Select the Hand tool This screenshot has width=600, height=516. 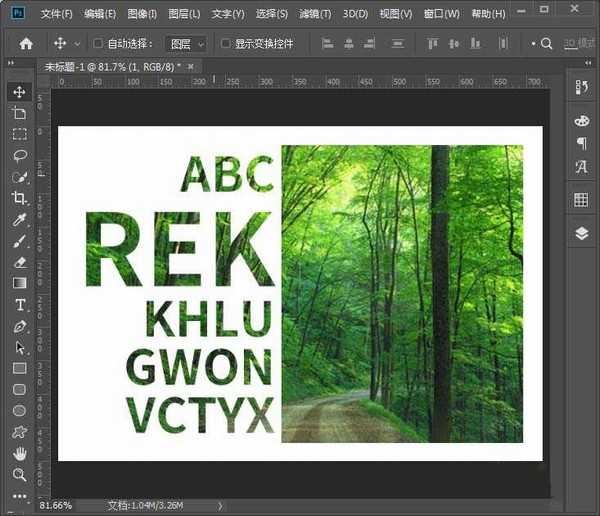click(x=19, y=454)
